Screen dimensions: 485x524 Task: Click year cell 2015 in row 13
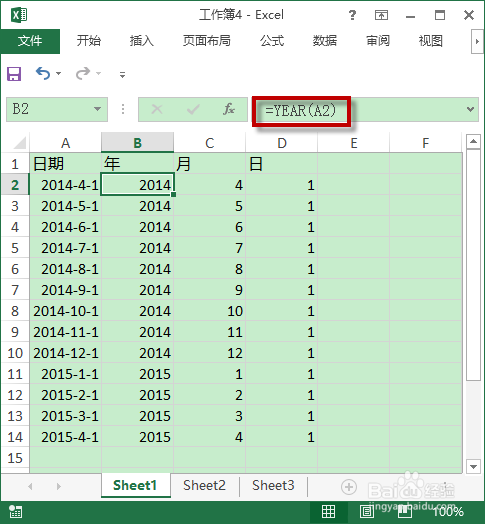click(x=137, y=416)
